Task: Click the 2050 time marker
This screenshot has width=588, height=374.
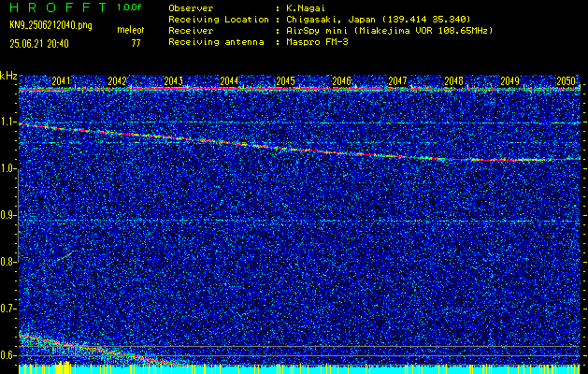Action: pyautogui.click(x=566, y=80)
